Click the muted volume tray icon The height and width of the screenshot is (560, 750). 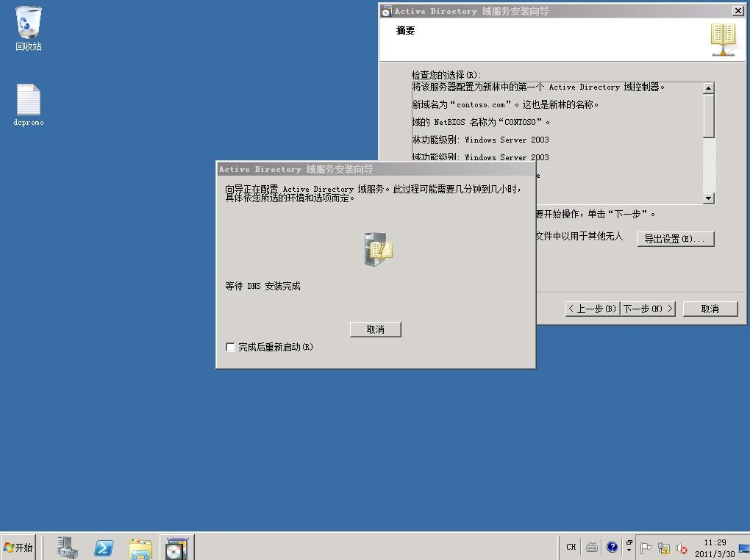pyautogui.click(x=681, y=548)
